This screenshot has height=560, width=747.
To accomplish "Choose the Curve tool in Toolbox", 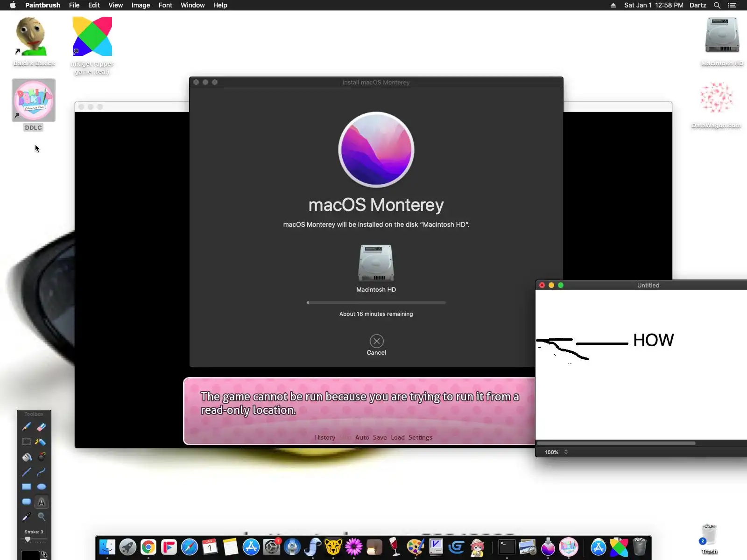I will 42,472.
